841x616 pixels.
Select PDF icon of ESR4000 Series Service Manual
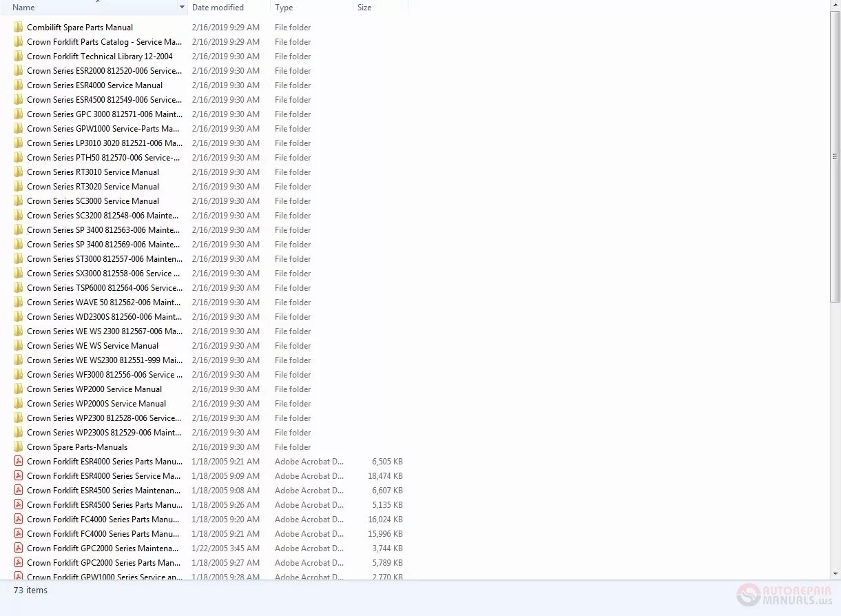pos(19,476)
